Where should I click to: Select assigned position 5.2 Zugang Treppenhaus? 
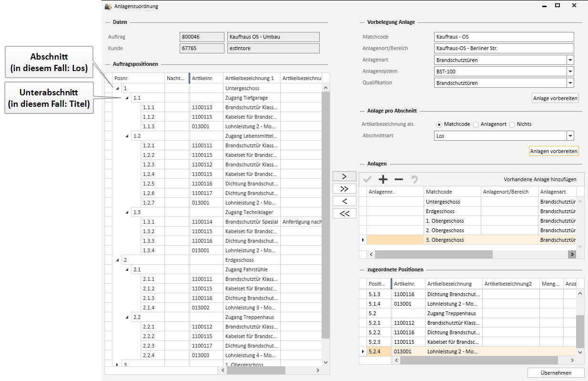467,313
